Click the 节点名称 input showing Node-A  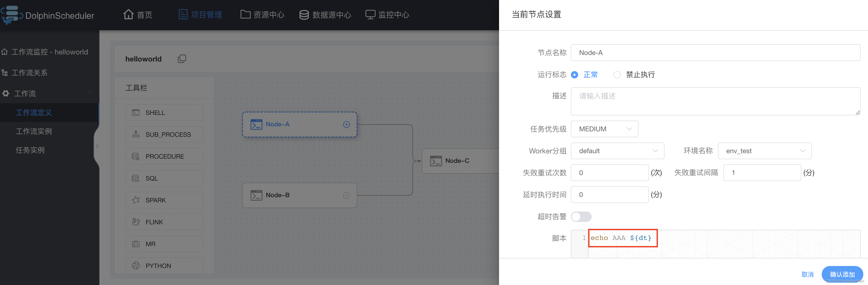click(715, 53)
